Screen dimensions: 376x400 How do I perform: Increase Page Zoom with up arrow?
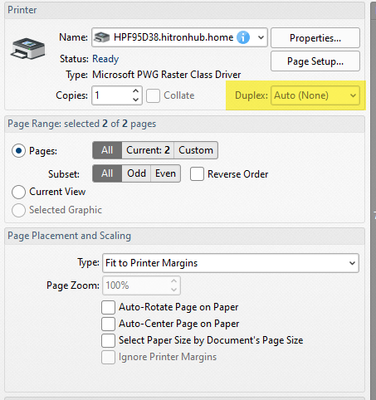(174, 281)
